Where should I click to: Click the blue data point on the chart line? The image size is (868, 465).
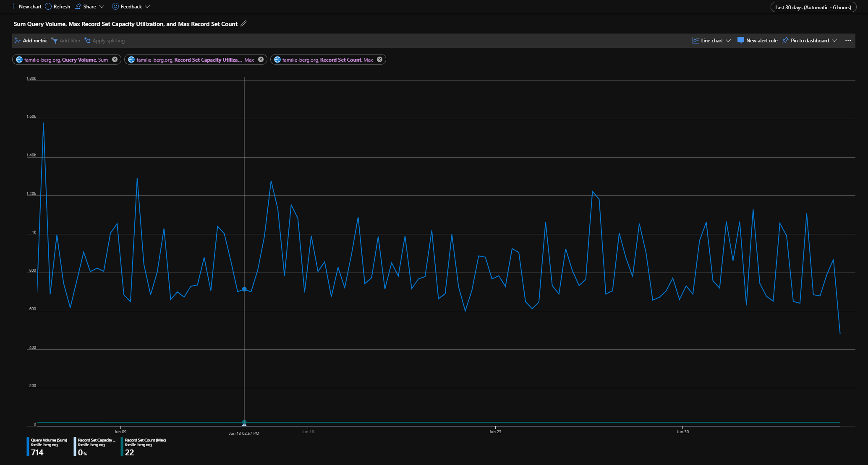[x=244, y=289]
